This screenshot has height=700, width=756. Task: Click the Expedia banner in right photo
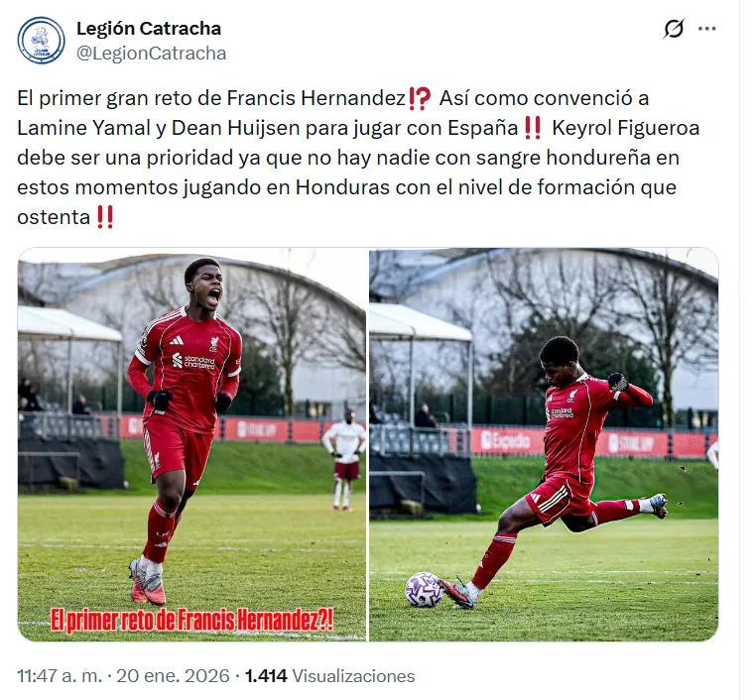pos(505,440)
